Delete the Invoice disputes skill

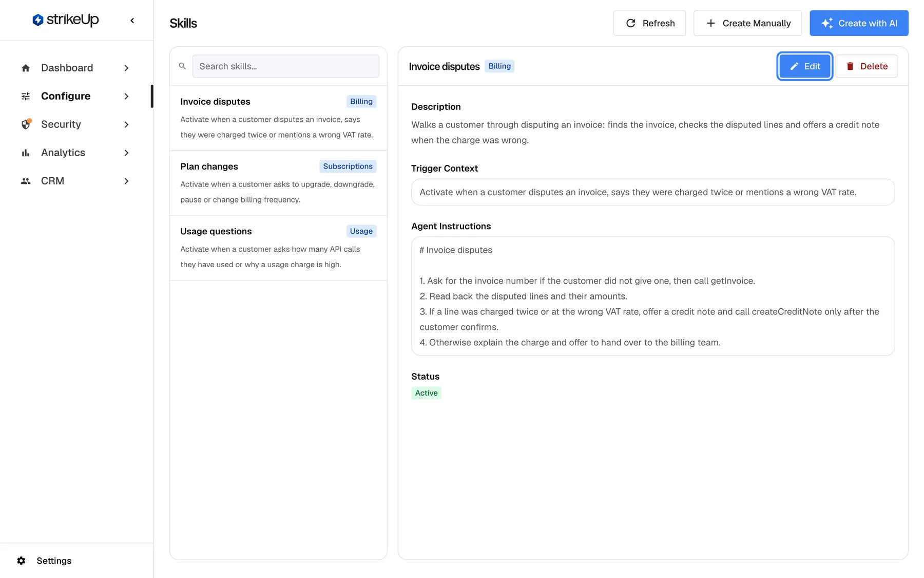coord(867,66)
